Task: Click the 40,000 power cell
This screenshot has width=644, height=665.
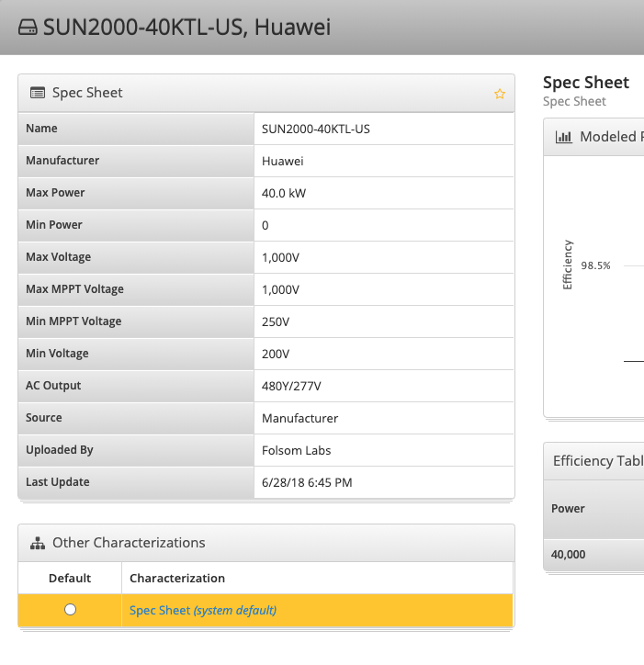Action: click(x=568, y=554)
